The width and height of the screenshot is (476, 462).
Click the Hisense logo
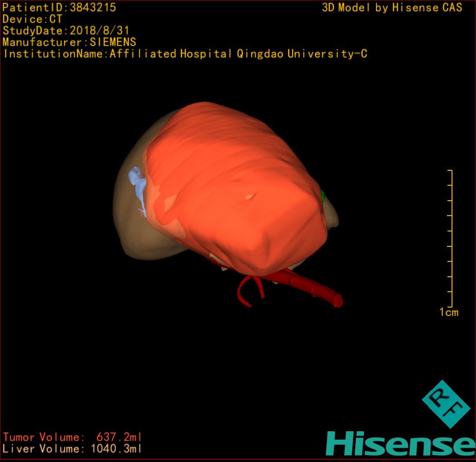(400, 443)
